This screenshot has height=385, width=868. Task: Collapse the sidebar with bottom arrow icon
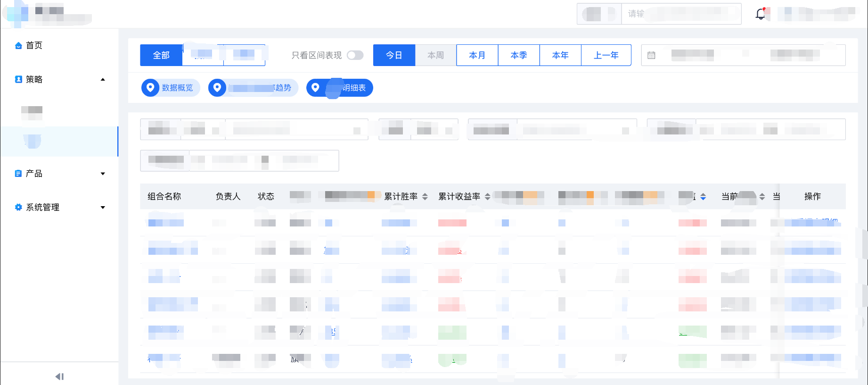point(59,377)
